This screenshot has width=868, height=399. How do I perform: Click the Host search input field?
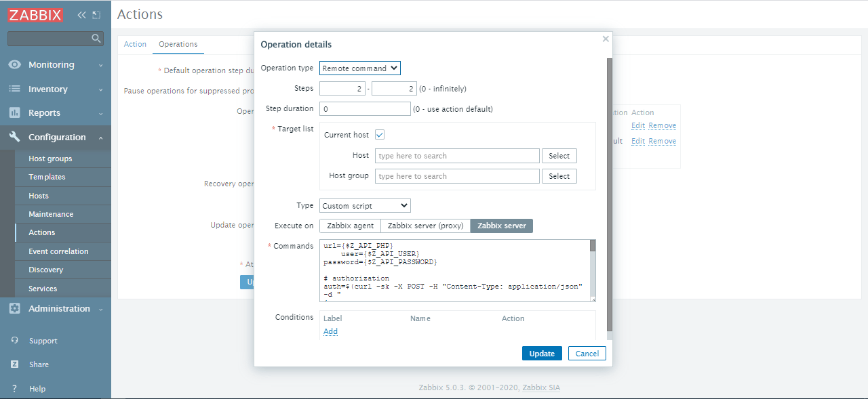[x=457, y=155]
